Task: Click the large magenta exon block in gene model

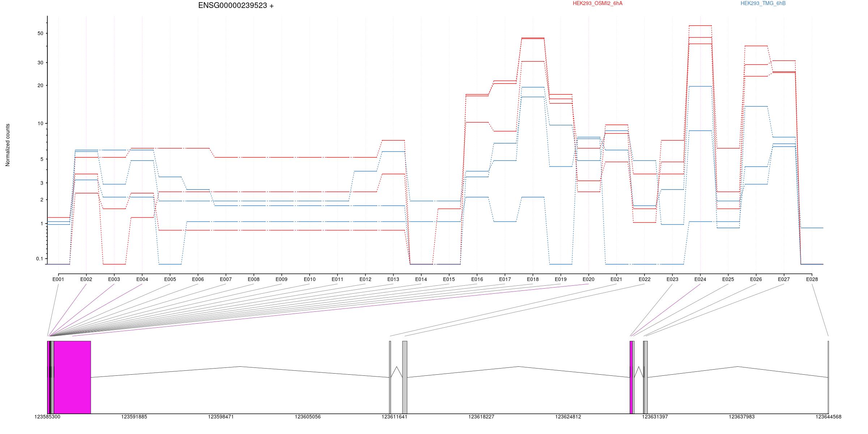Action: point(72,377)
